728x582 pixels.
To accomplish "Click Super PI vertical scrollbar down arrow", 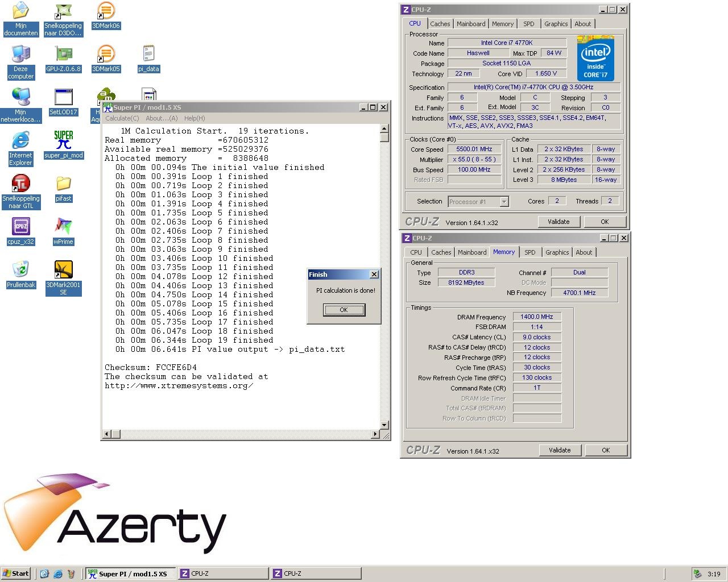I will click(384, 425).
